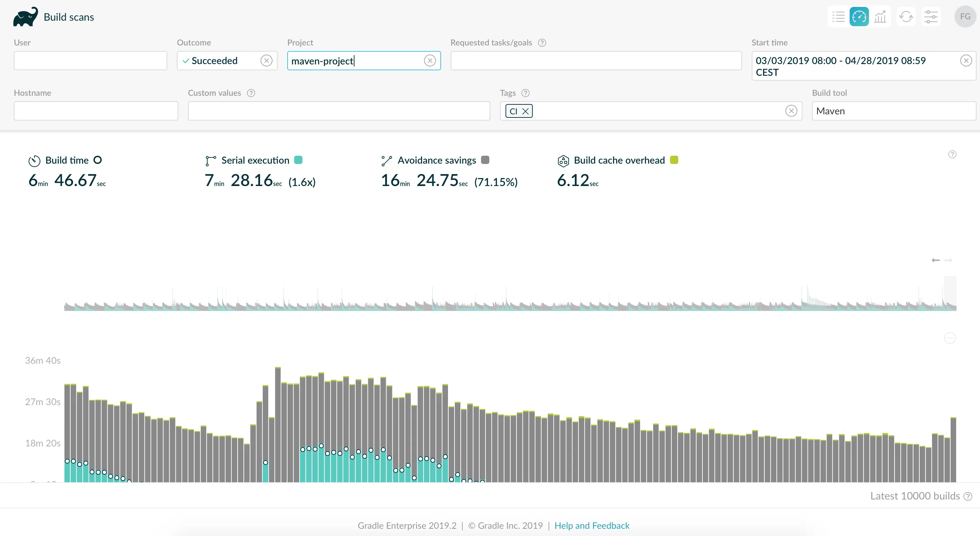Focus the Hostname input field
980x536 pixels.
[x=96, y=111]
